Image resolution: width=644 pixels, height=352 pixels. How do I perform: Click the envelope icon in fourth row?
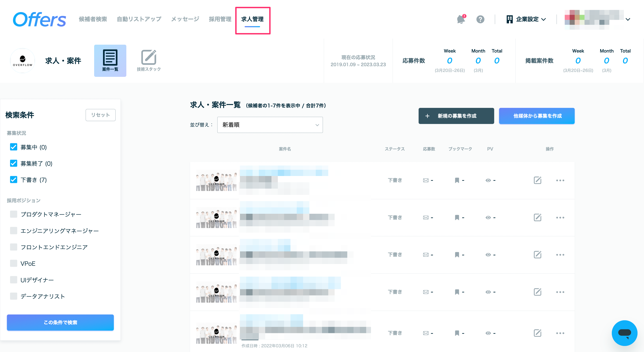pos(426,292)
